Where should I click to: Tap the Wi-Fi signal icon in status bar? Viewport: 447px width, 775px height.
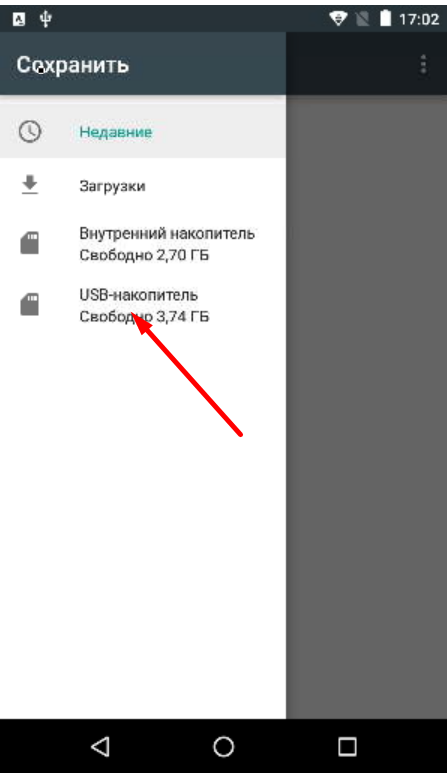(x=338, y=19)
